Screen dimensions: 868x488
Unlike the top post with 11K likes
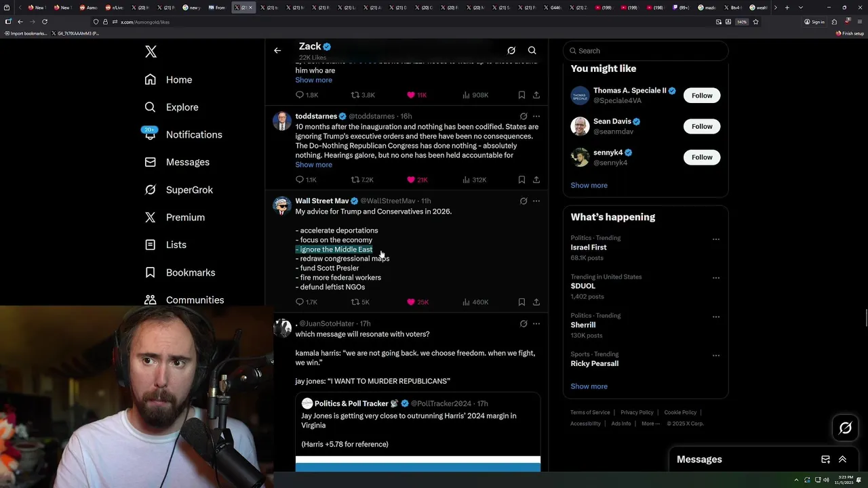coord(411,95)
